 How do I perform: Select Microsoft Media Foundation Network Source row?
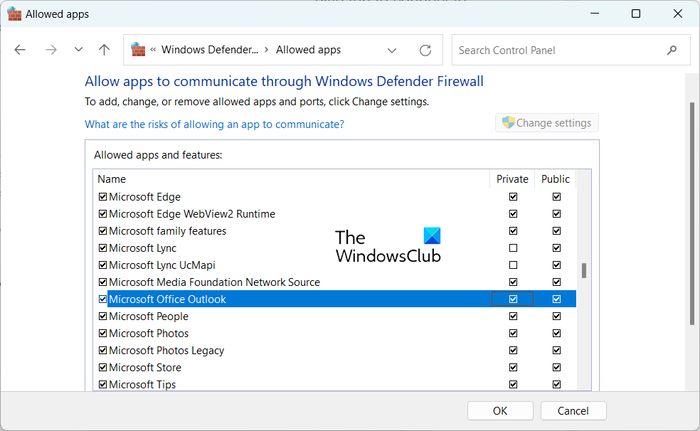click(x=214, y=282)
